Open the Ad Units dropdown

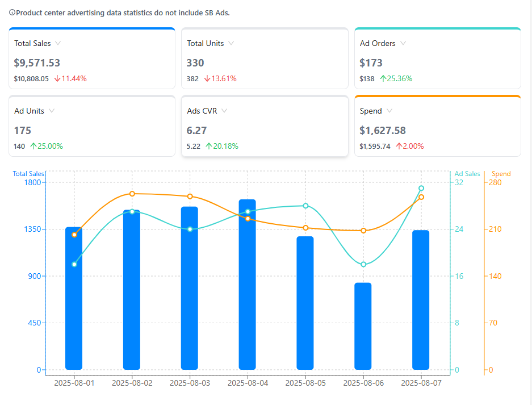click(52, 111)
